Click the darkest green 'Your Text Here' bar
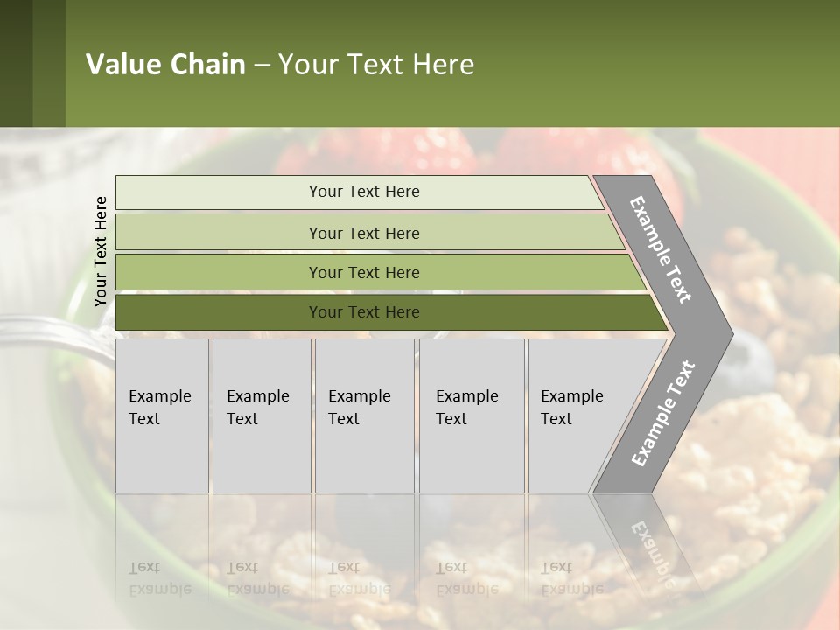The image size is (840, 630). 391,312
